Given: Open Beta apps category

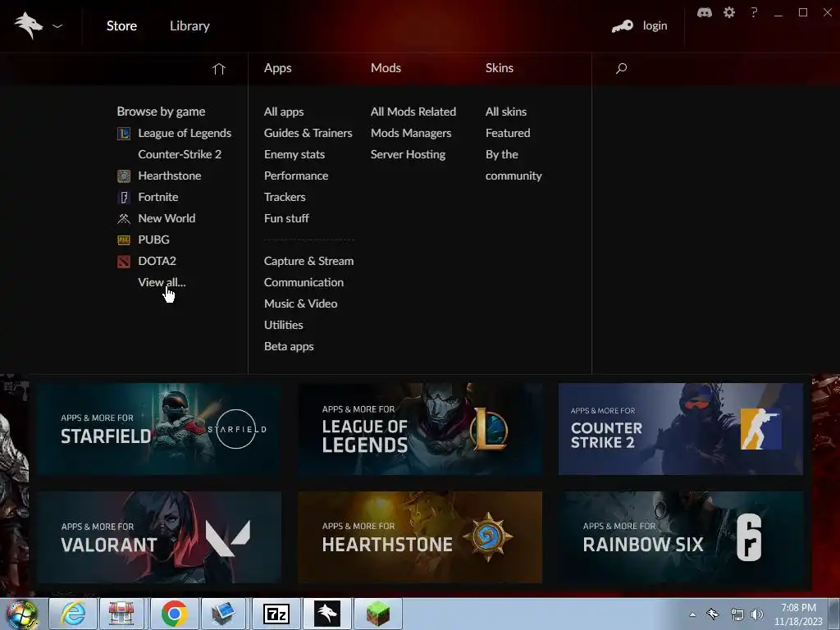Looking at the screenshot, I should click(x=289, y=347).
